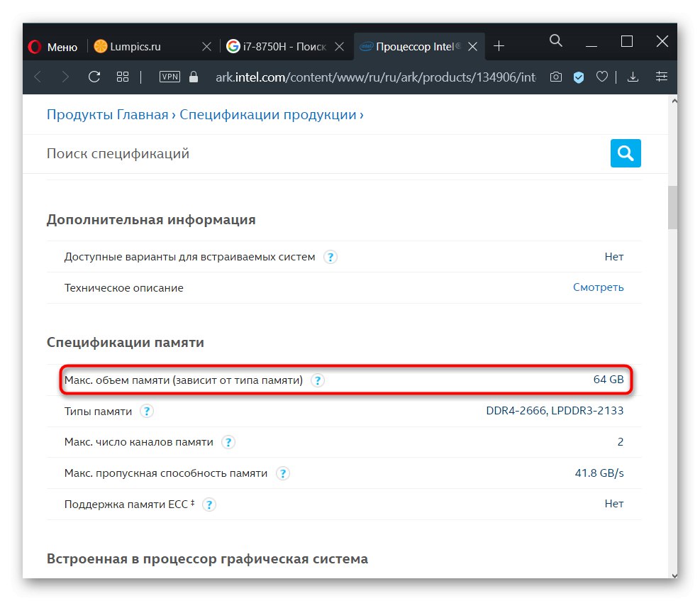The width and height of the screenshot is (700, 601).
Task: Click the Поиск спецификаций search field
Action: pos(319,153)
